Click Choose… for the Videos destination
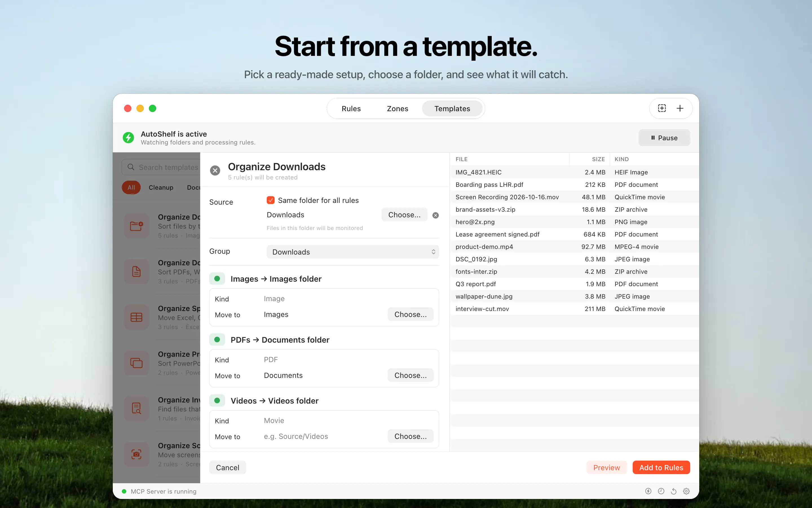Viewport: 812px width, 508px height. pos(410,436)
